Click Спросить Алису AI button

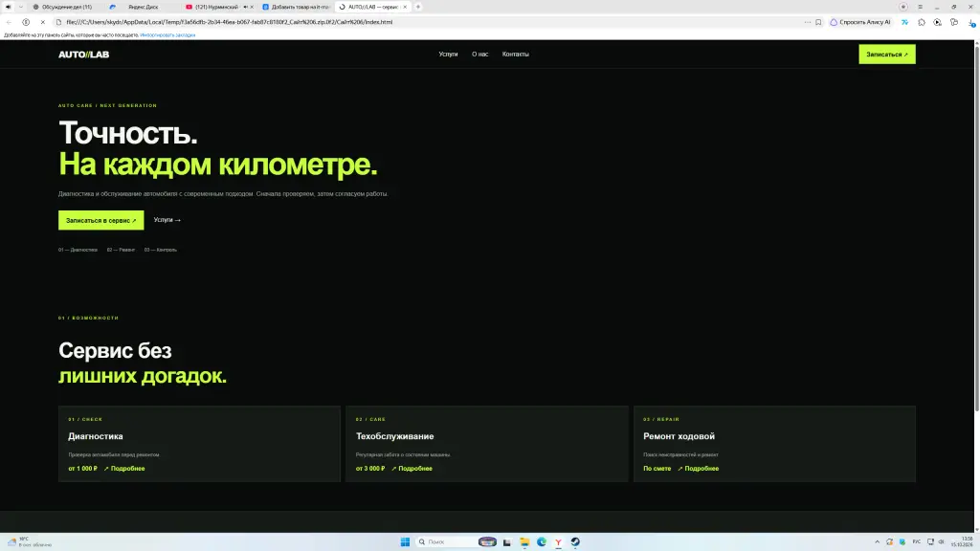tap(860, 22)
